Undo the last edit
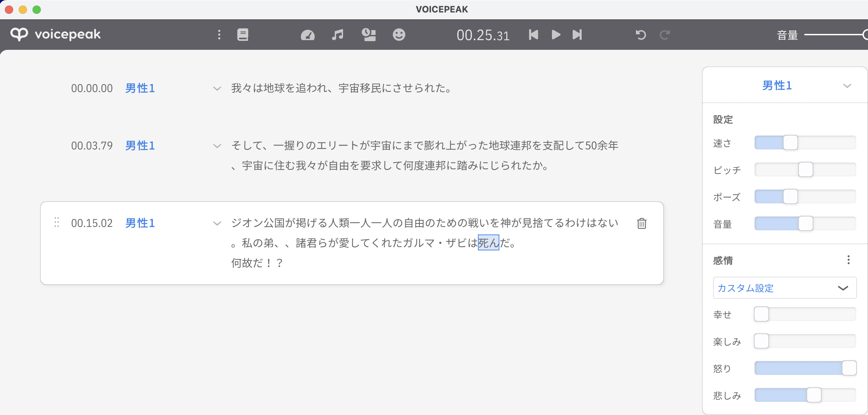Viewport: 868px width, 415px height. [x=640, y=35]
